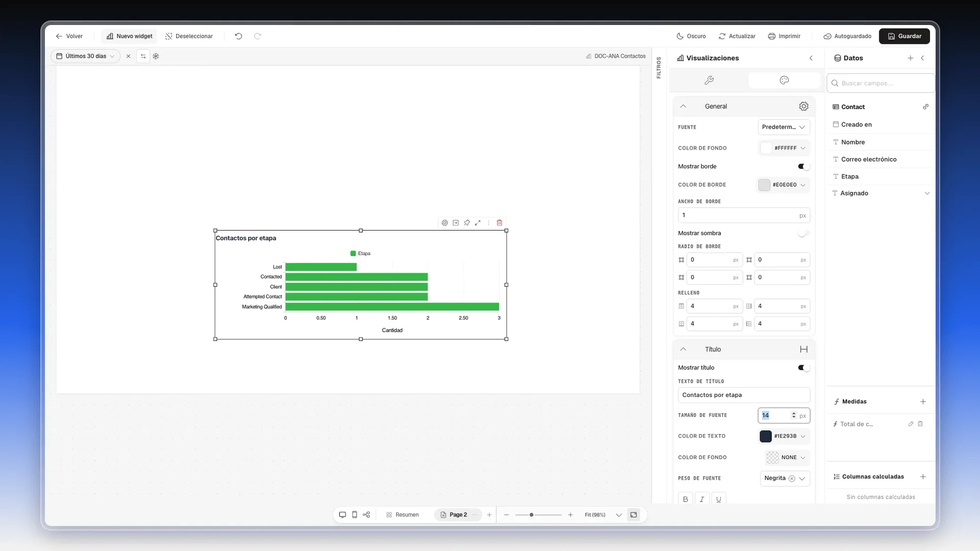980x551 pixels.
Task: Click the redo arrow icon
Action: (x=258, y=36)
